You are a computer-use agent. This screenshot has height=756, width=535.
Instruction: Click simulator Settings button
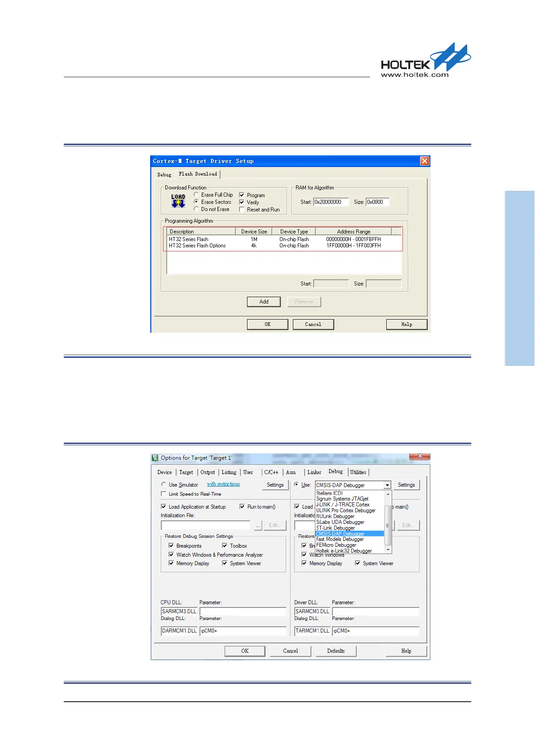tap(275, 485)
